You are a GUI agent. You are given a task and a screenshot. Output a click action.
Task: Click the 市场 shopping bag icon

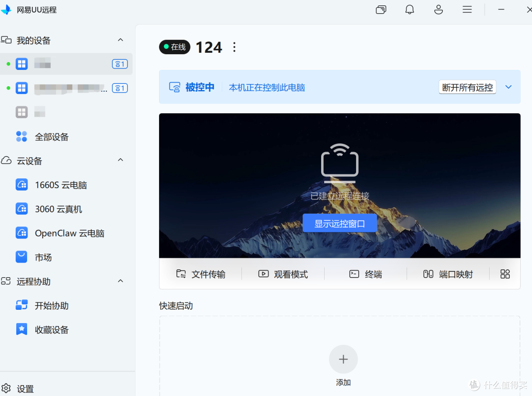22,257
